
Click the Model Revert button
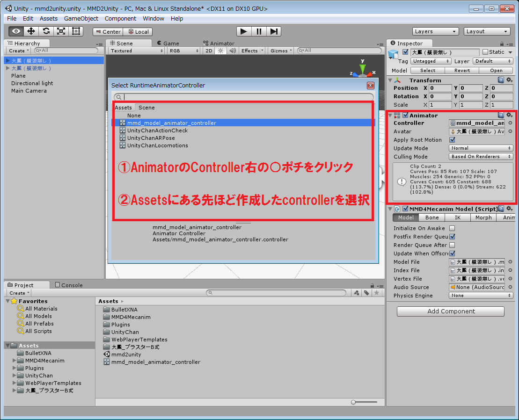462,71
